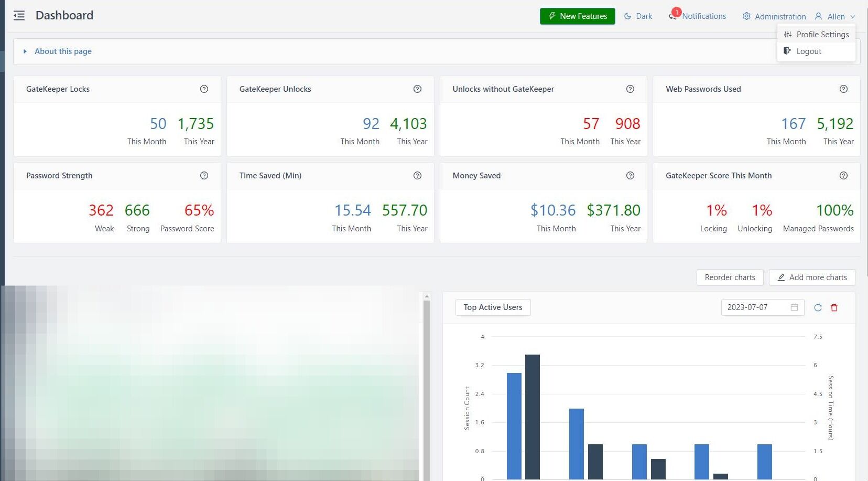Click the Money Saved help icon

click(x=630, y=175)
